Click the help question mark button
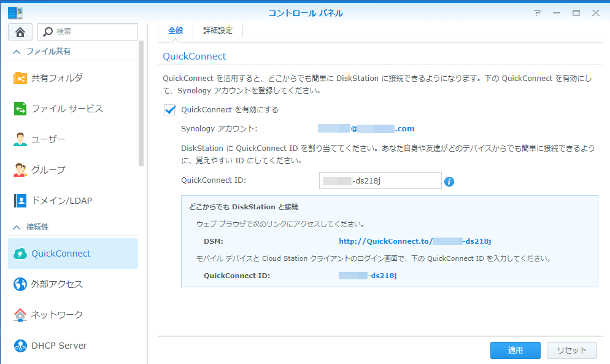This screenshot has width=610, height=364. click(537, 13)
